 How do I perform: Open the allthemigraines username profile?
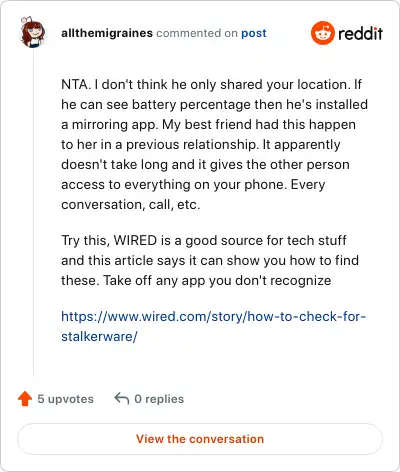point(107,33)
